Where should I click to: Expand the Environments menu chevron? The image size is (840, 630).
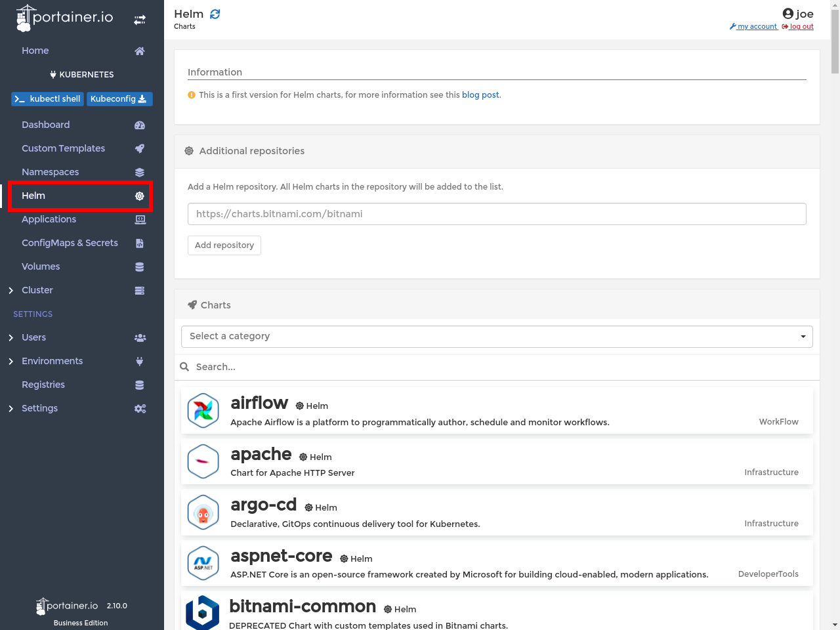pyautogui.click(x=10, y=362)
